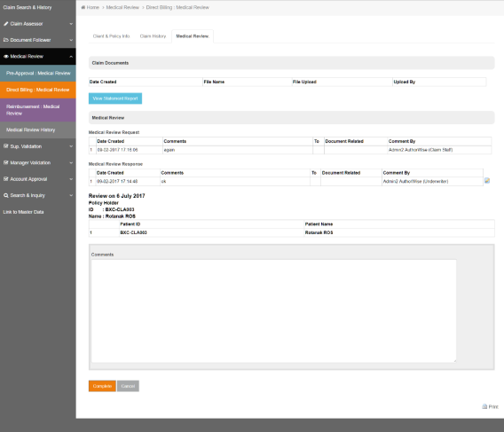Click 'Direct Billing : Medical Review' breadcrumb text

coord(177,7)
